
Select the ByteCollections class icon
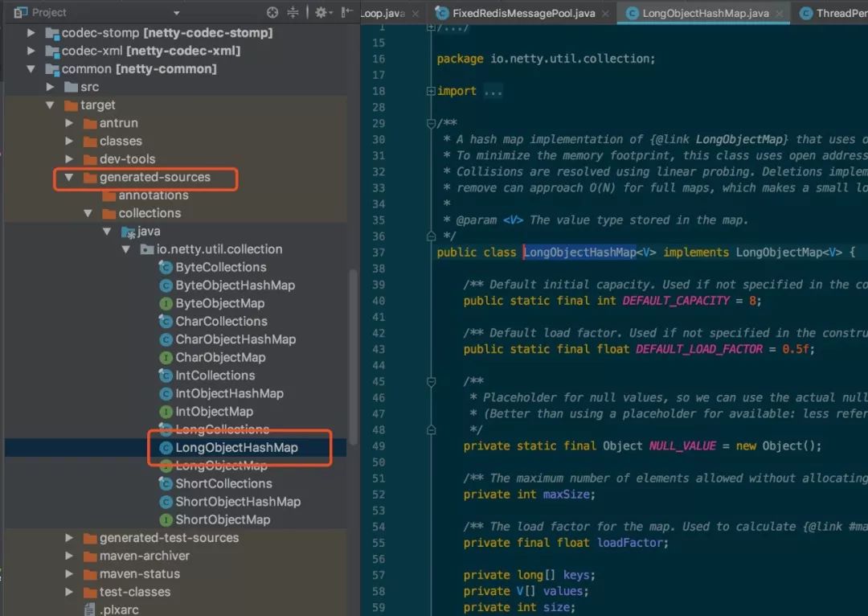point(166,268)
